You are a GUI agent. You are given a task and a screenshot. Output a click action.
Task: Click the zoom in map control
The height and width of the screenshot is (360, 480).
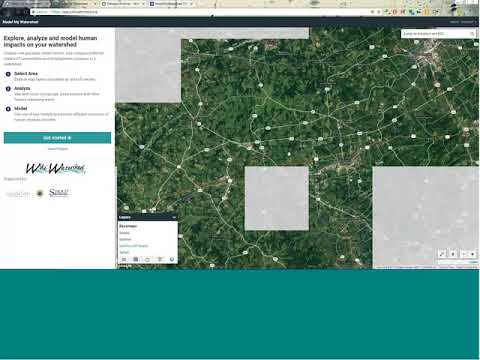pyautogui.click(x=472, y=254)
